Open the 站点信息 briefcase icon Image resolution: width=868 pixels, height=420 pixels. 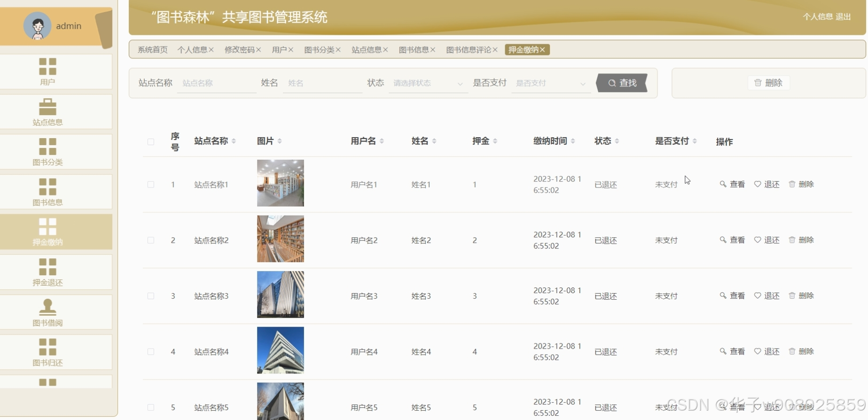click(47, 107)
